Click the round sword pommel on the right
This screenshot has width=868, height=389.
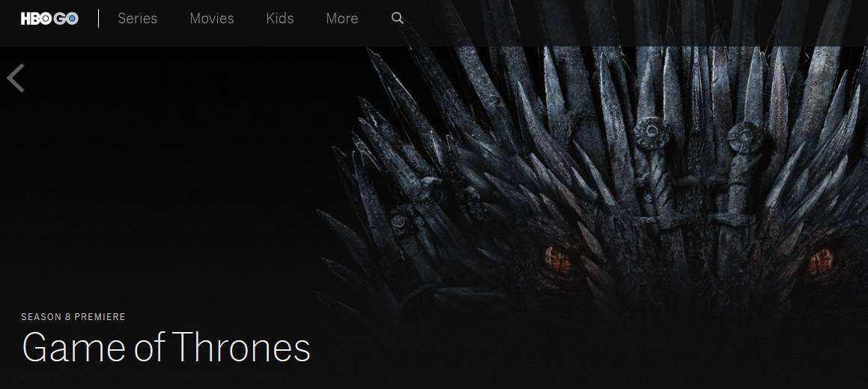[x=745, y=137]
